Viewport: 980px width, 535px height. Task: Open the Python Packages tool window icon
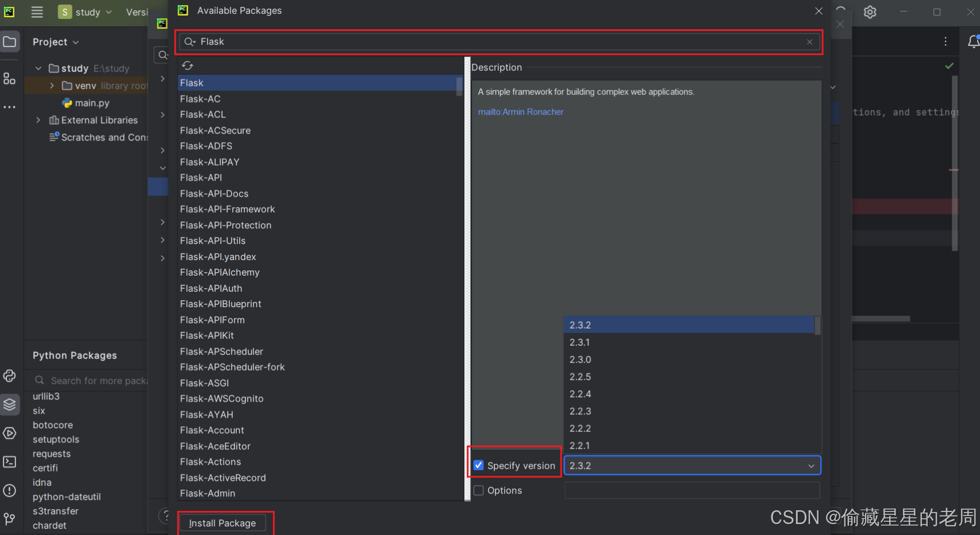tap(10, 404)
